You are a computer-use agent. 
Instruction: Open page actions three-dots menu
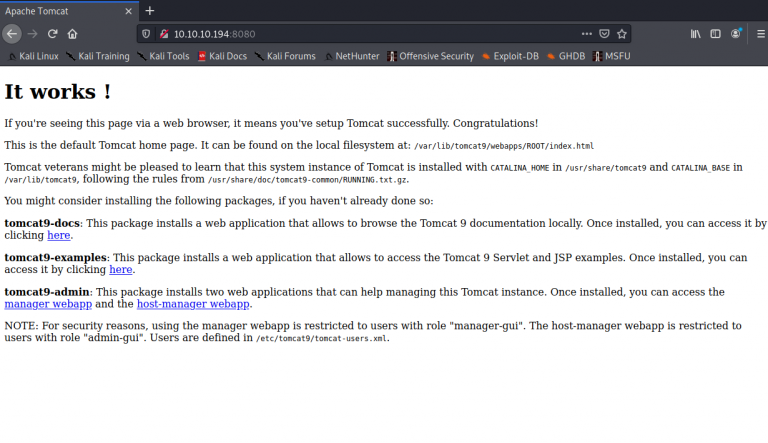pos(586,34)
